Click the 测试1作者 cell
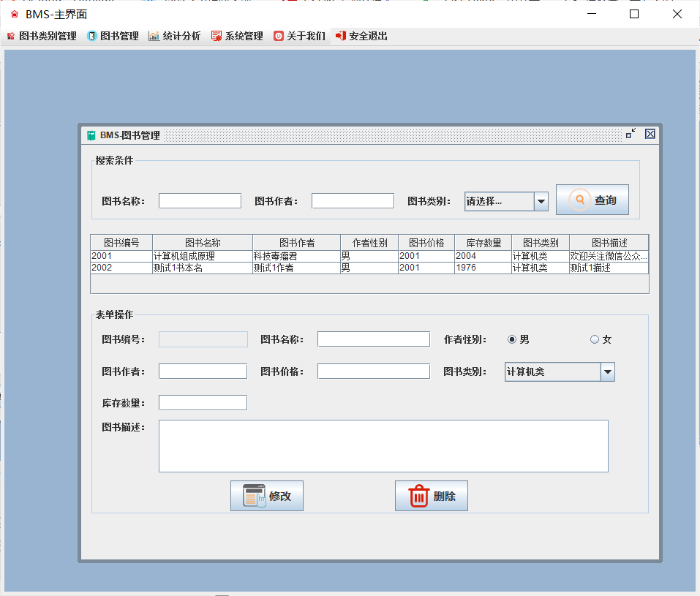 [x=297, y=268]
